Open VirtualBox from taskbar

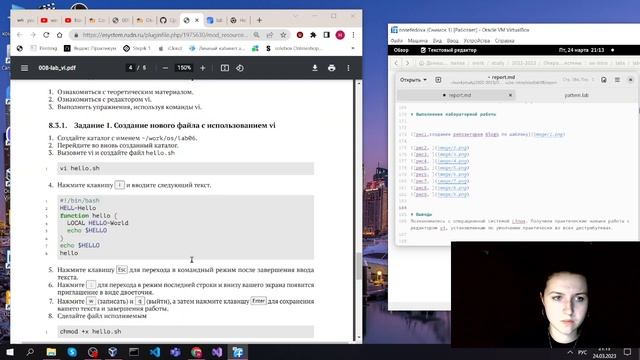click(113, 352)
